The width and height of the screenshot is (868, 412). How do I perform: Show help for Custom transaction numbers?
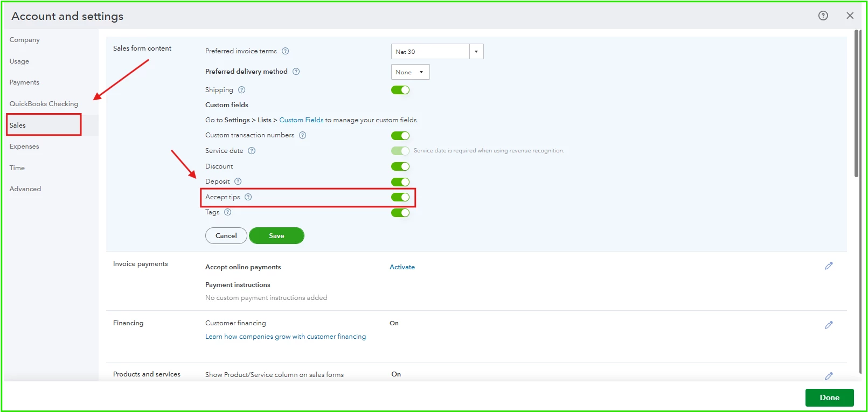tap(303, 135)
